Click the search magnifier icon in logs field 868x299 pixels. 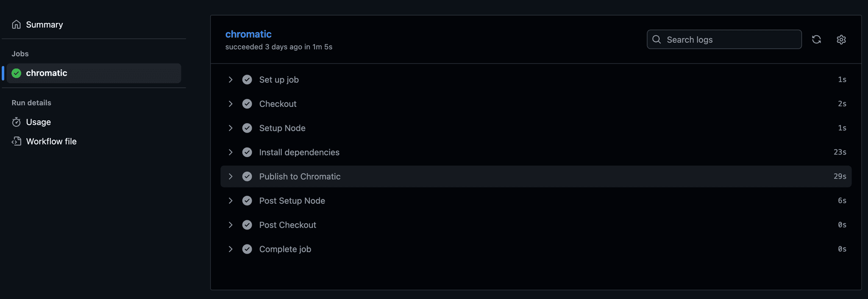click(657, 39)
